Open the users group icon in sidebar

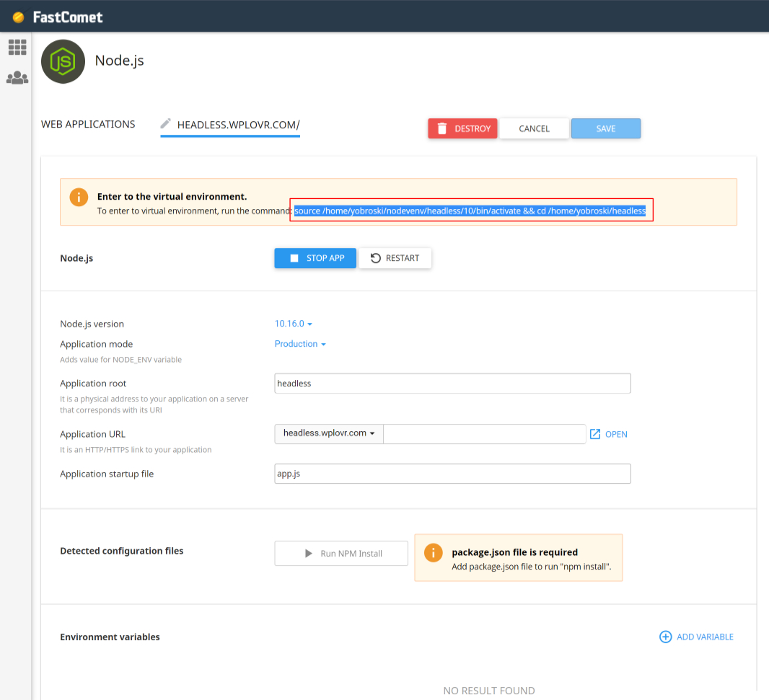[x=17, y=78]
